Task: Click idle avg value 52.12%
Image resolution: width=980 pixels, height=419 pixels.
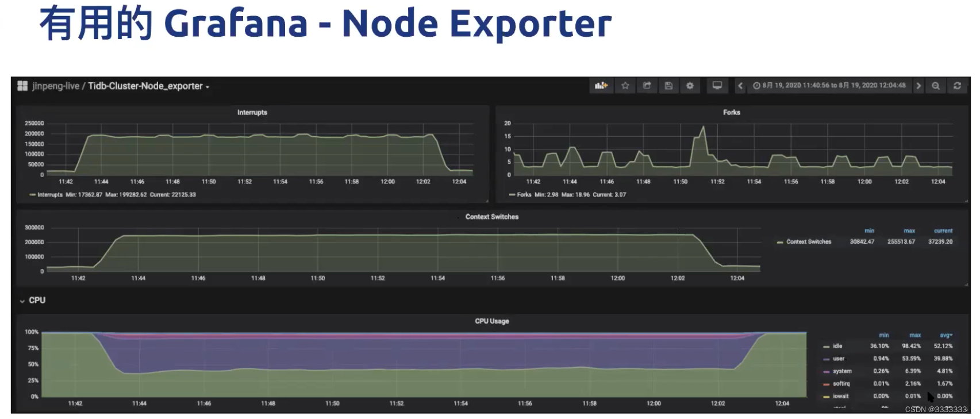Action: (x=943, y=346)
